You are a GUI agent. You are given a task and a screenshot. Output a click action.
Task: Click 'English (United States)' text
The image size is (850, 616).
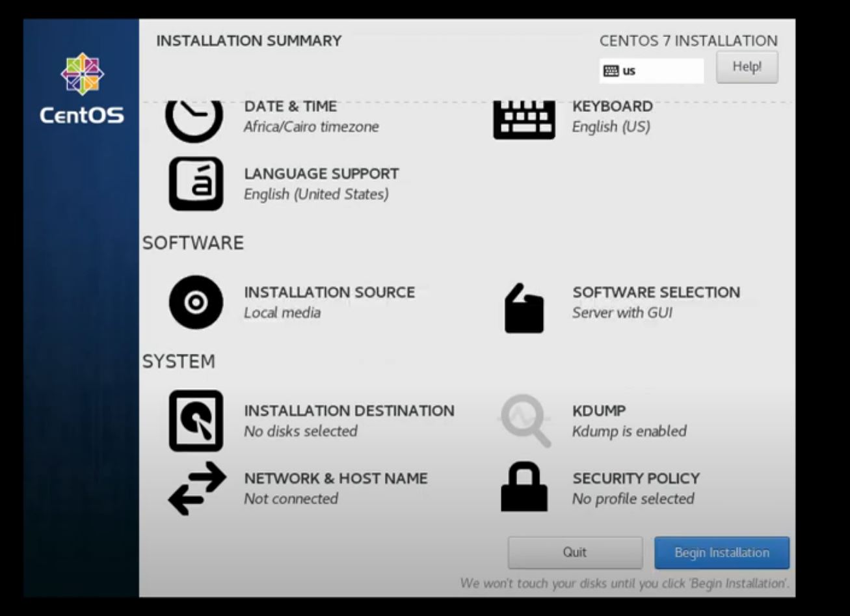tap(316, 194)
